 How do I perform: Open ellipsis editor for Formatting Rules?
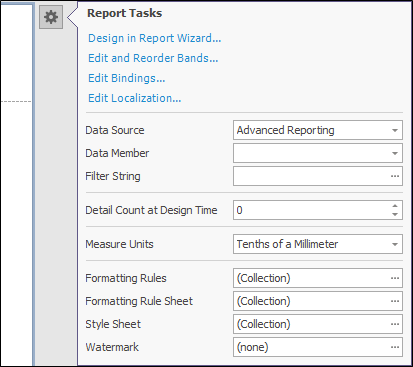[x=395, y=278]
